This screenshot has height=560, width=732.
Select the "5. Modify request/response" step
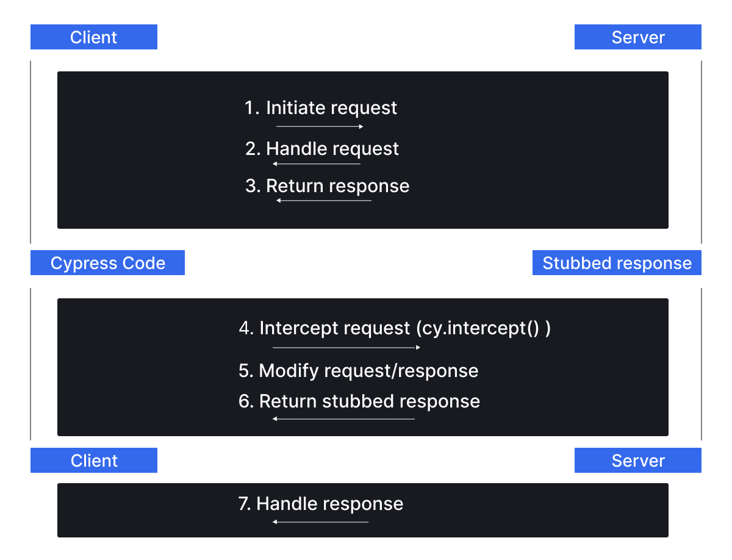click(x=358, y=370)
